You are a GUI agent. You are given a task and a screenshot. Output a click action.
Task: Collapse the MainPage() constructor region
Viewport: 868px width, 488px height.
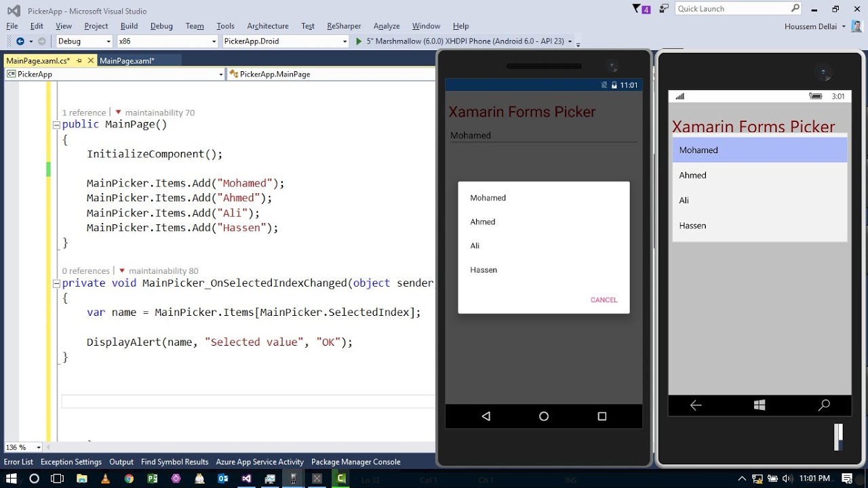(56, 125)
